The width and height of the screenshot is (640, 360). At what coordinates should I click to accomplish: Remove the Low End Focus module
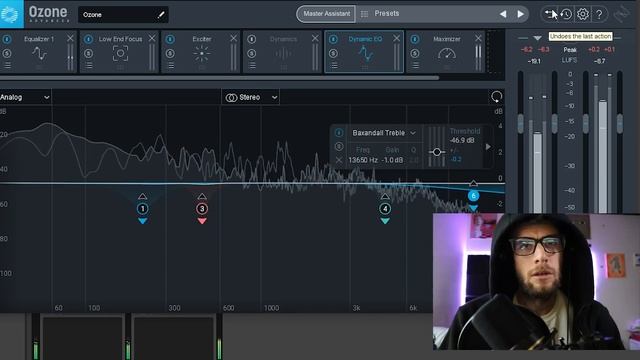[152, 38]
